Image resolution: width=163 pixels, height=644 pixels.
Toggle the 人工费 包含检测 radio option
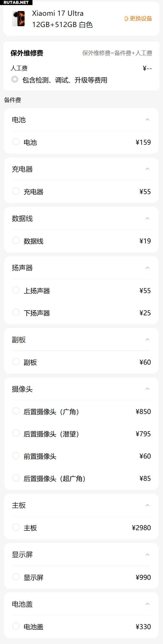click(15, 79)
